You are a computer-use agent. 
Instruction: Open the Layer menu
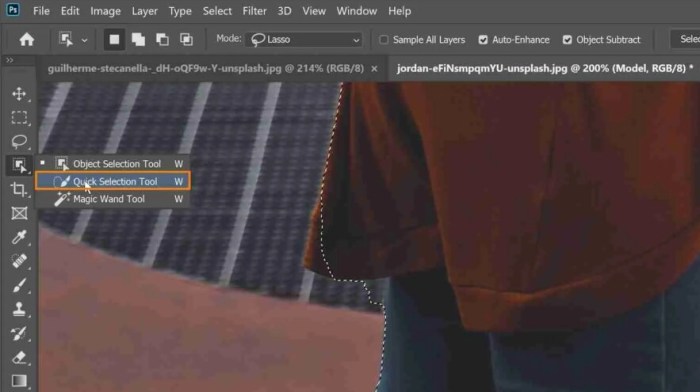tap(144, 11)
